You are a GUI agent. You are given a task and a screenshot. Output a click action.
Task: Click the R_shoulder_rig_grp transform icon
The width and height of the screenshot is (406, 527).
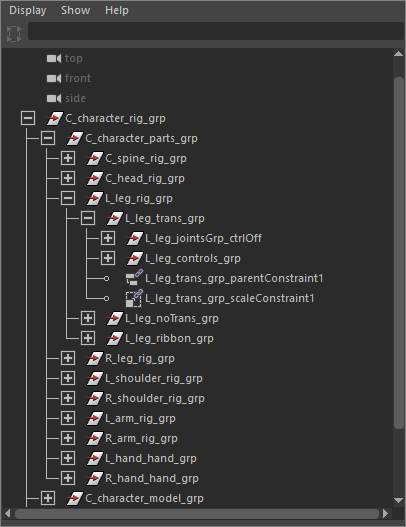coord(94,398)
